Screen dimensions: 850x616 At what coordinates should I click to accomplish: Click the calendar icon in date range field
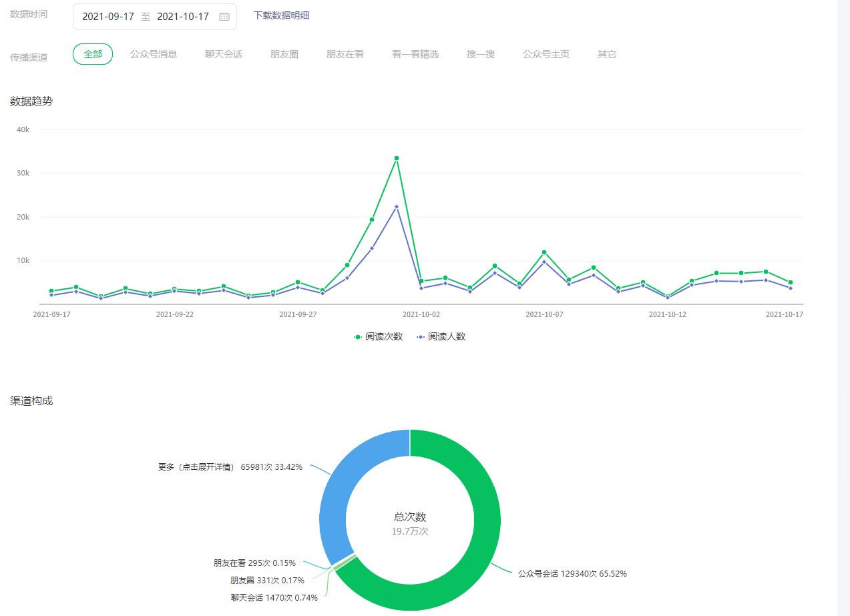[x=224, y=17]
